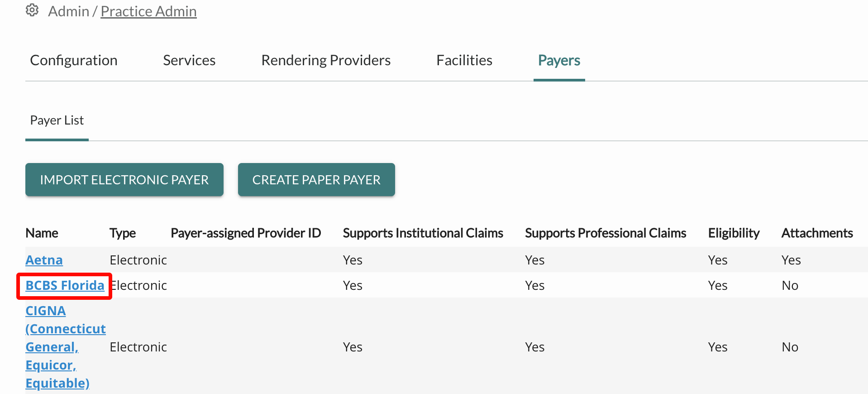This screenshot has height=394, width=868.
Task: Click the Eligibility column header
Action: point(734,233)
